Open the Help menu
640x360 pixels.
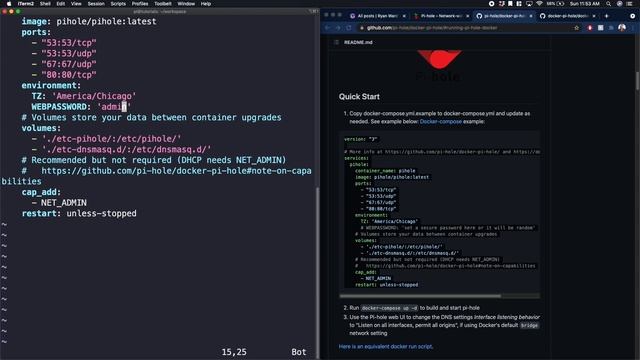click(x=206, y=4)
